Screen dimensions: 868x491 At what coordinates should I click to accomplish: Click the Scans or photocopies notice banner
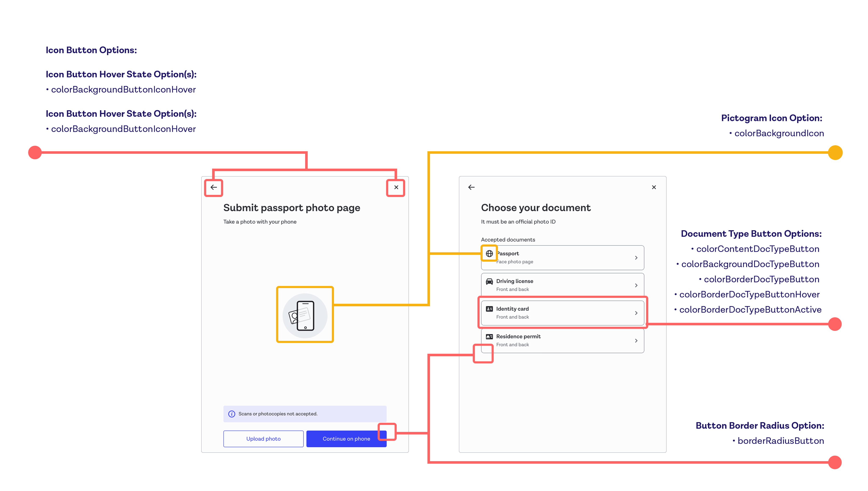pos(305,414)
